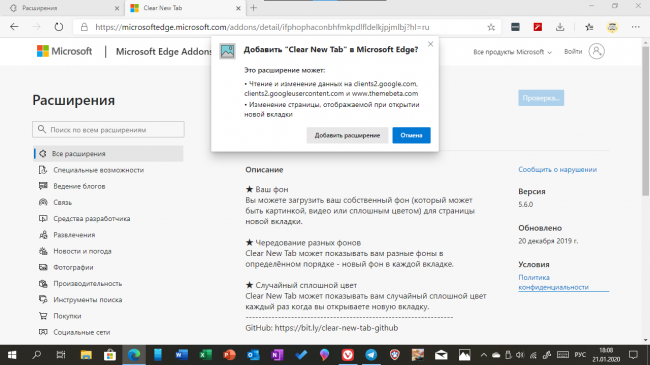Add page to favorites with star icon

(491, 27)
